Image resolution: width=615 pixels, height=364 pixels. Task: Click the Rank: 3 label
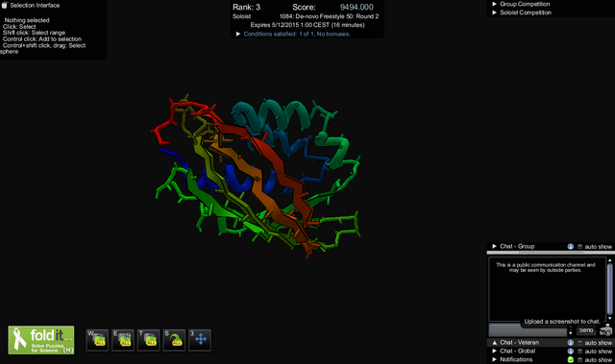tap(246, 7)
